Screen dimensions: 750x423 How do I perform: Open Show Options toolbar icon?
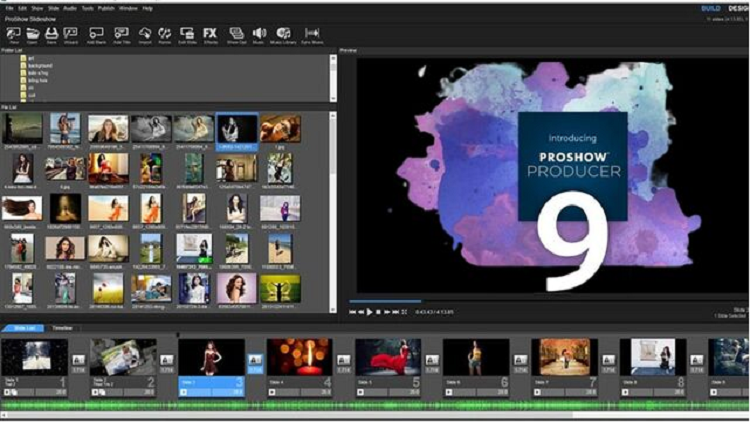coord(236,35)
